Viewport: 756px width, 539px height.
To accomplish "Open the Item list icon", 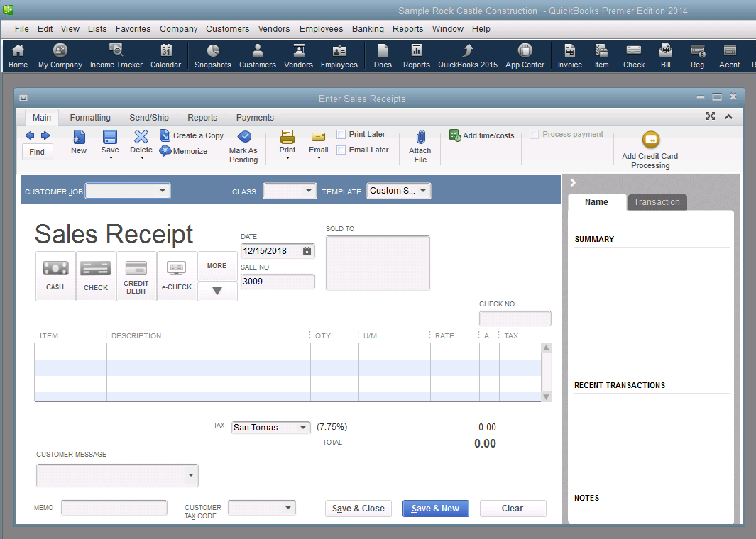I will [601, 56].
